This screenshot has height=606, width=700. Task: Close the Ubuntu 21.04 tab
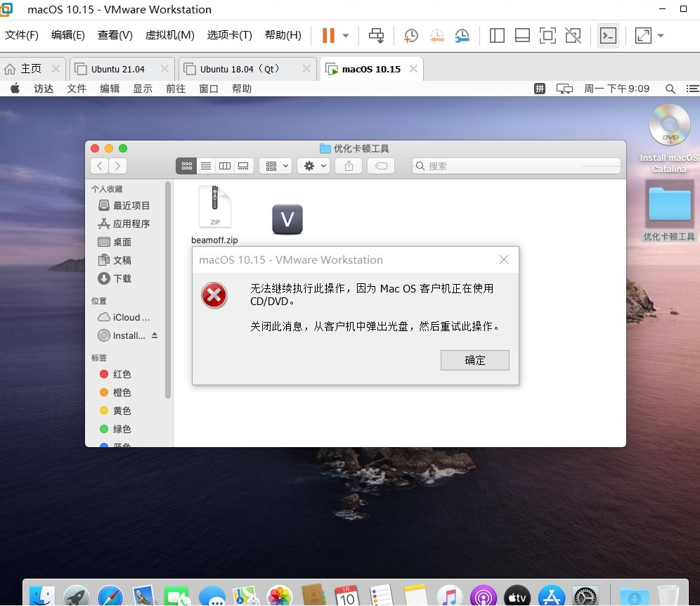[164, 69]
